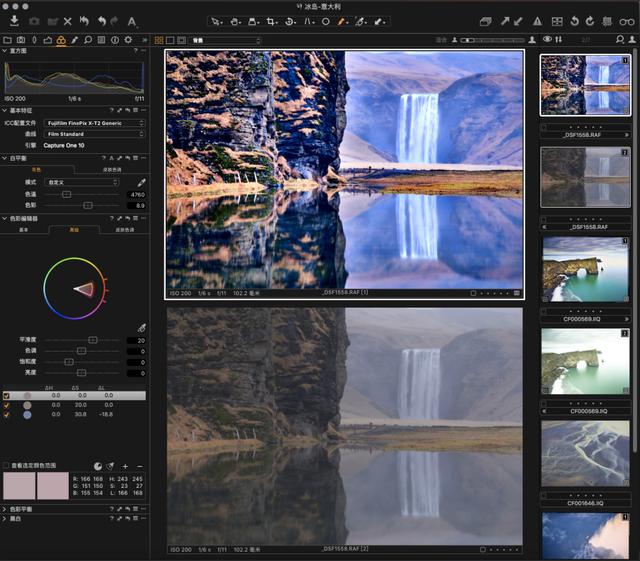
Task: Switch to 基本 tab in color editor
Action: tap(24, 229)
